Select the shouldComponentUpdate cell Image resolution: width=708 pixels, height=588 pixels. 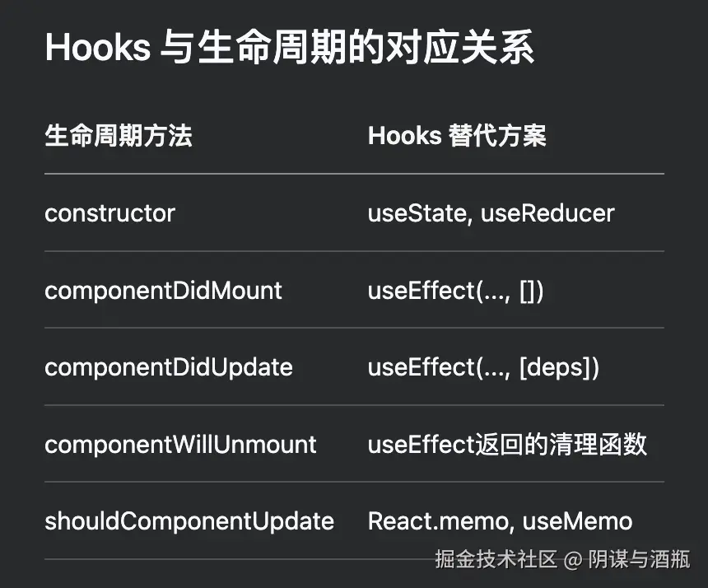(x=189, y=521)
